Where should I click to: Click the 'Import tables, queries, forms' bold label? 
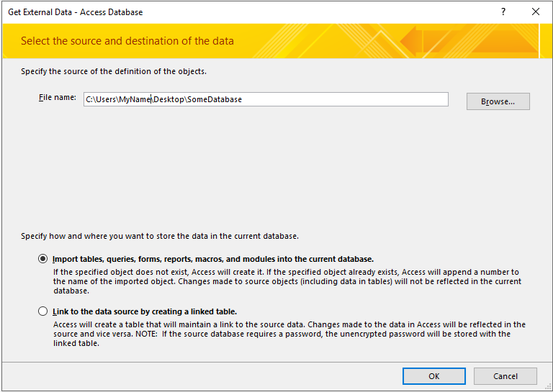(213, 259)
